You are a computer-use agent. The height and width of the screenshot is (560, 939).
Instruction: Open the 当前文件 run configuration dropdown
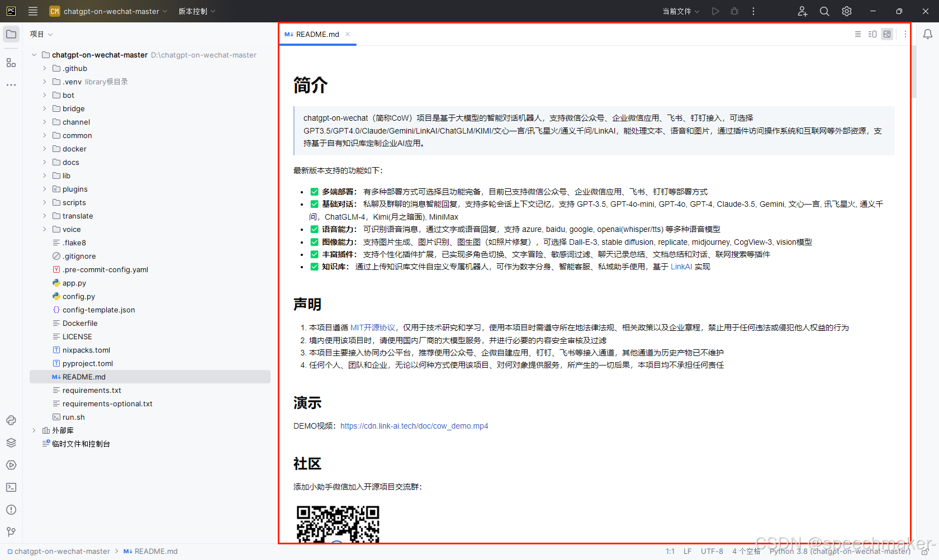681,11
